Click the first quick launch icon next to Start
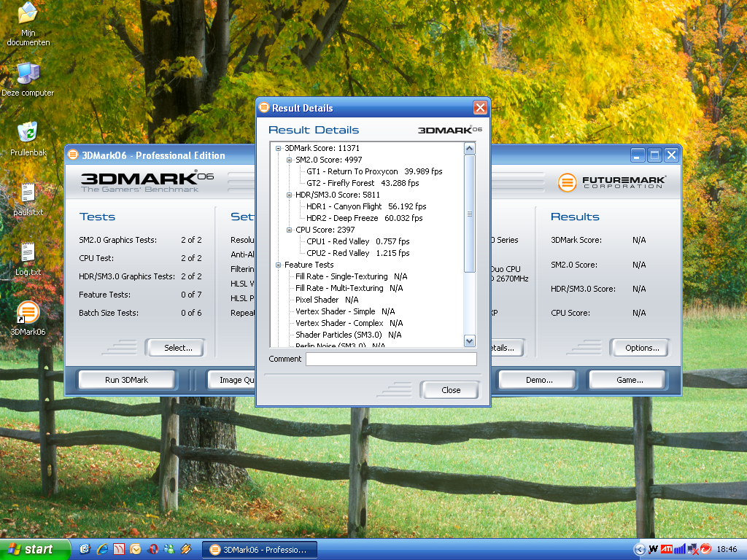The height and width of the screenshot is (560, 747). [x=85, y=550]
